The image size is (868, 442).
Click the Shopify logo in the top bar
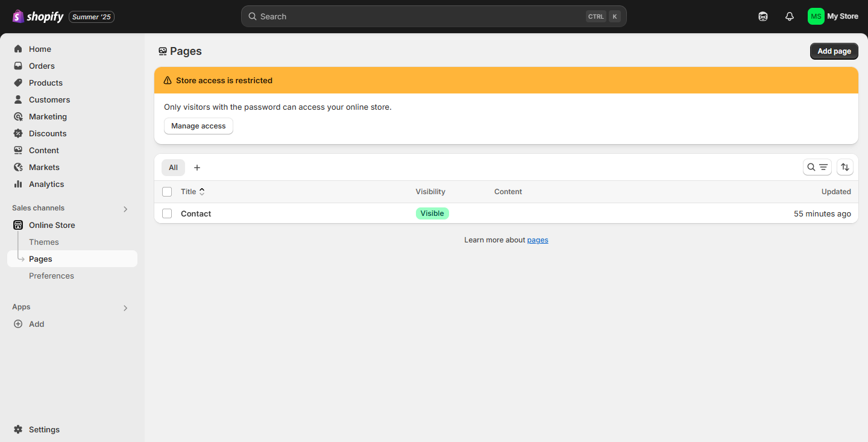(37, 16)
